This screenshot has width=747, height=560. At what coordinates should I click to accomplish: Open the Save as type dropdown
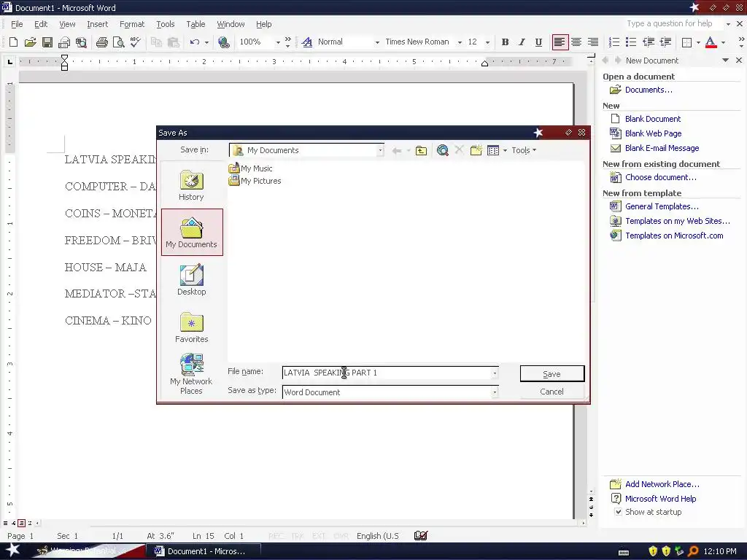[x=495, y=392]
